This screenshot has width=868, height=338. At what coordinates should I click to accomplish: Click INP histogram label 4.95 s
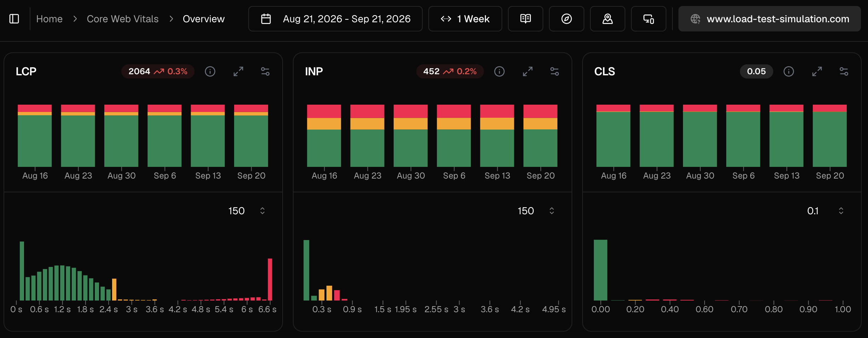554,309
